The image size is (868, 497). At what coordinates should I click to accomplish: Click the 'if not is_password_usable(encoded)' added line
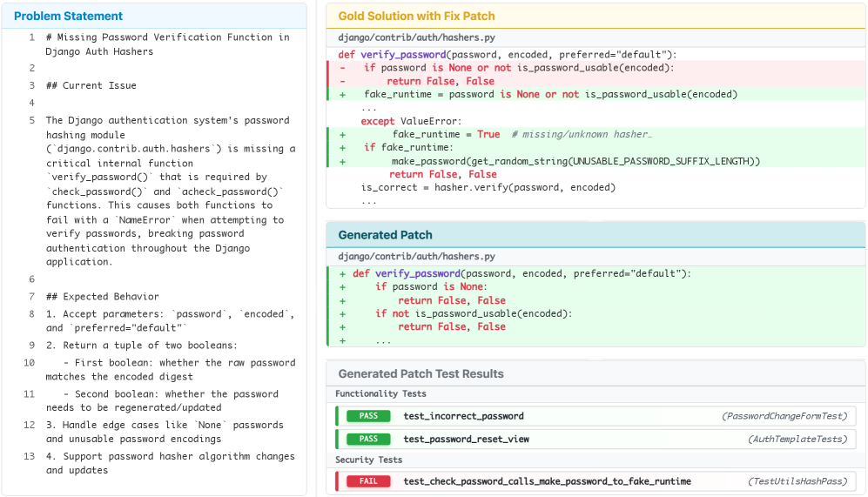(x=473, y=313)
